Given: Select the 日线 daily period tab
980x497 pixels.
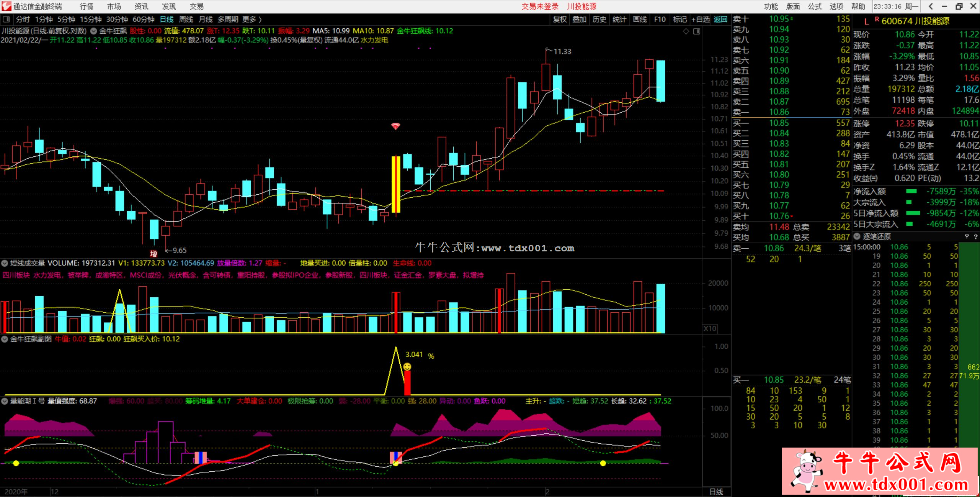Looking at the screenshot, I should [x=167, y=19].
